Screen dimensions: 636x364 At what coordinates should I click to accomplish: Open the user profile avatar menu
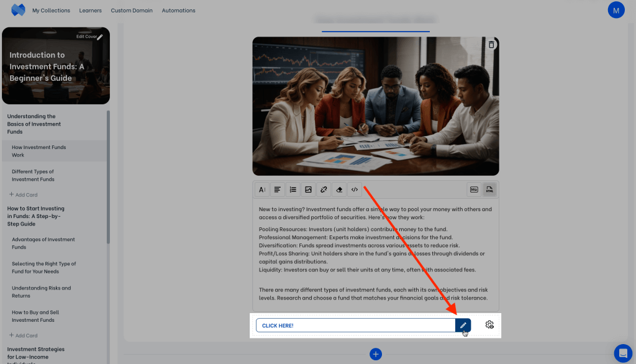tap(616, 10)
